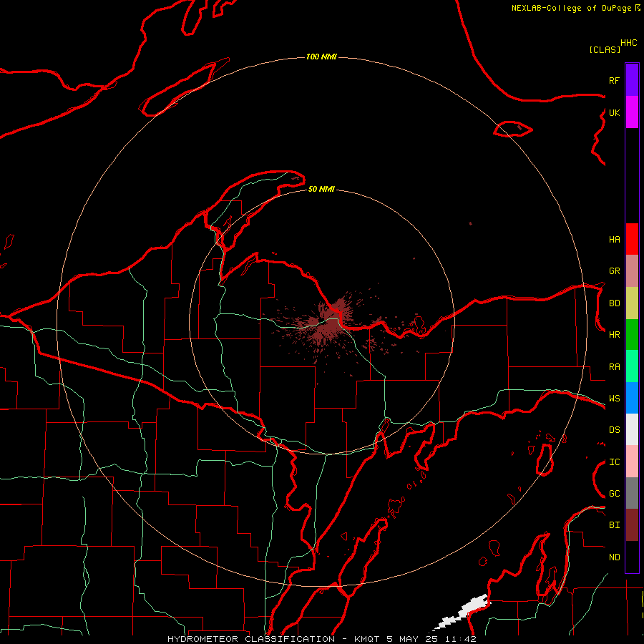Click the HYDROMETEOR CLASSIFICATION title text

[x=251, y=639]
